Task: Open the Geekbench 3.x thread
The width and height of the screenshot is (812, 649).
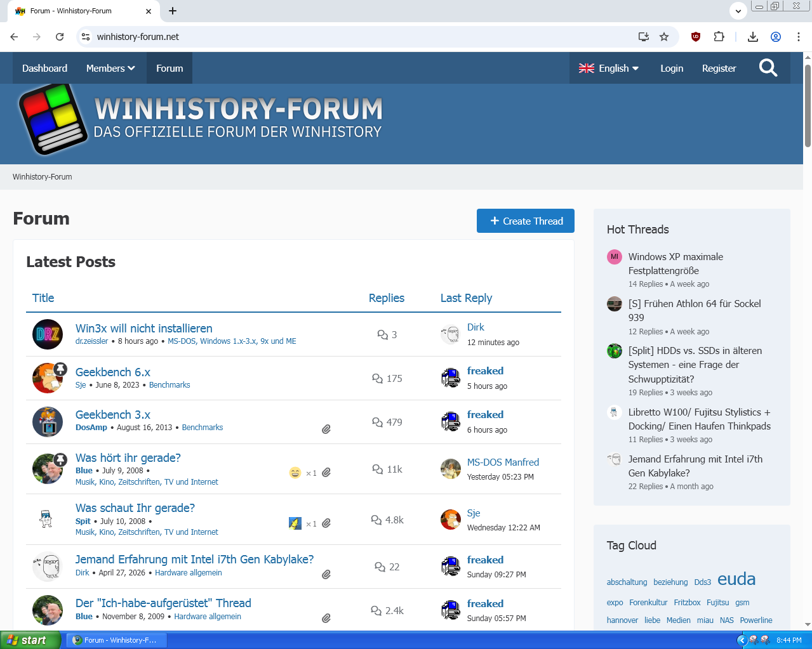Action: pos(113,414)
